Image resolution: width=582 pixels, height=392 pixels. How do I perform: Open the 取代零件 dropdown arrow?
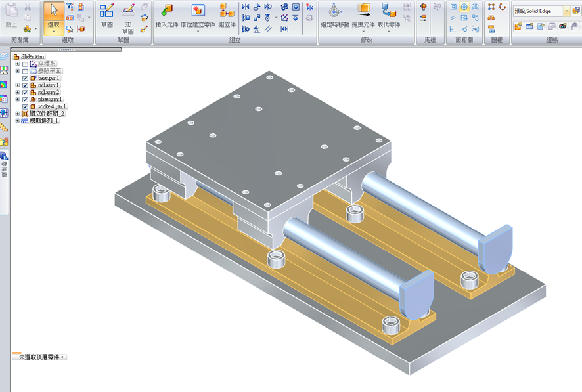[x=389, y=32]
